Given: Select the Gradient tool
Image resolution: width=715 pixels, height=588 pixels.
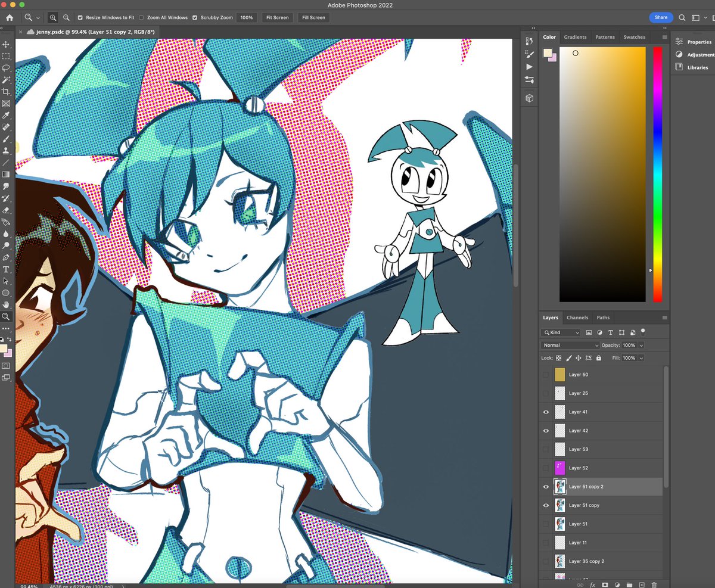Looking at the screenshot, I should (6, 175).
